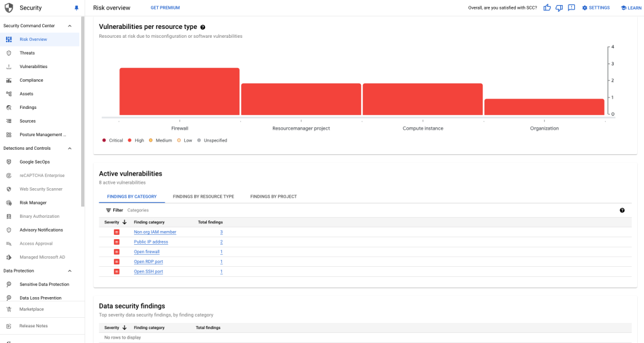Click total findings count for Non org IAM member
The image size is (644, 343).
[x=221, y=232]
